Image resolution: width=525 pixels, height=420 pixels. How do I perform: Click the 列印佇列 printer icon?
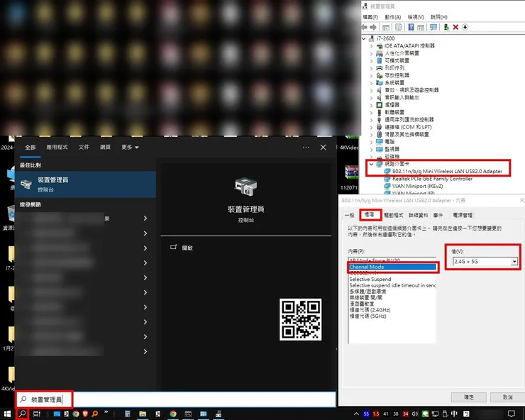point(380,68)
